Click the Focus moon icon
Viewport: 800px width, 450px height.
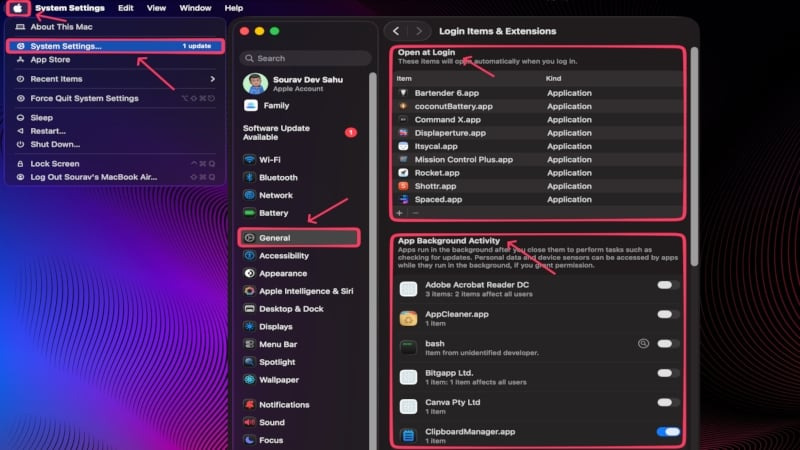[x=249, y=440]
